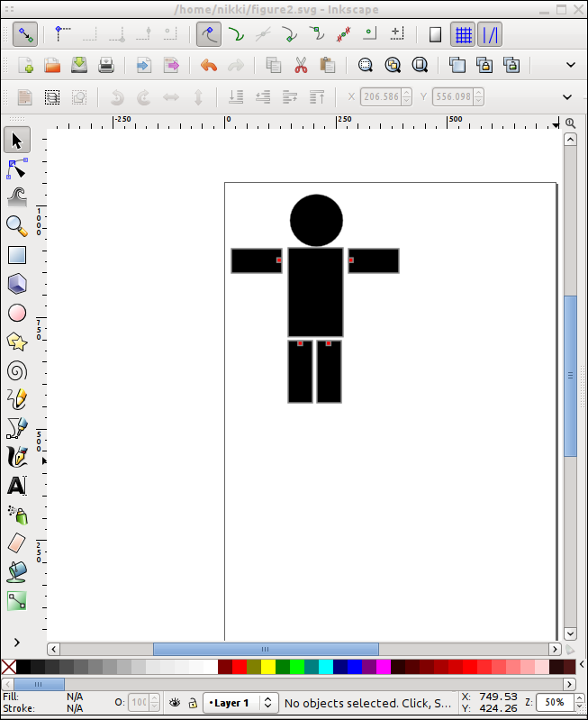Screen dimensions: 588x720
Task: Toggle current layer lock icon
Action: [x=193, y=703]
